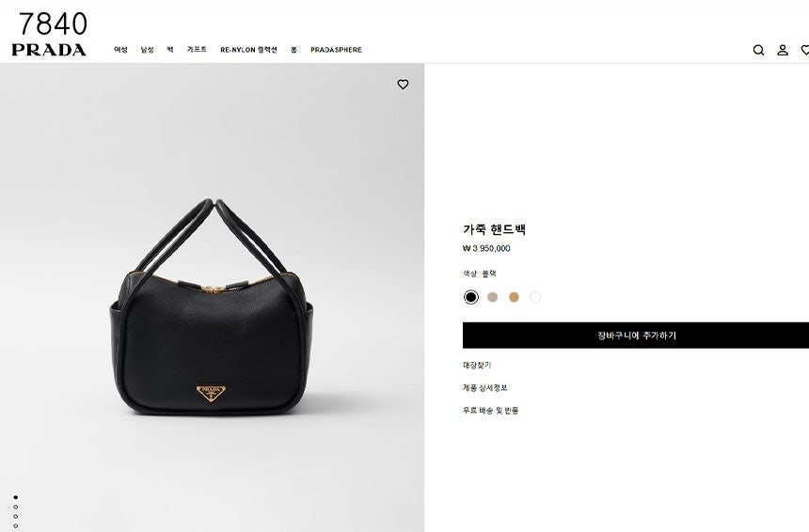
Task: Open RE-NYLON collection menu
Action: [248, 50]
